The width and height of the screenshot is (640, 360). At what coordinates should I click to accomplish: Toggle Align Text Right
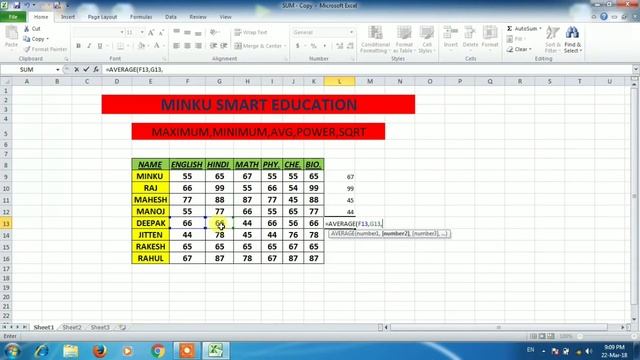(198, 46)
